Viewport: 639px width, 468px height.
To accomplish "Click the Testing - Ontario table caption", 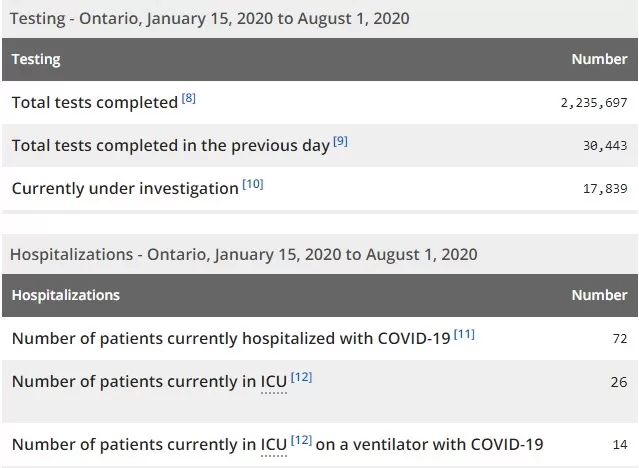I will click(x=209, y=19).
